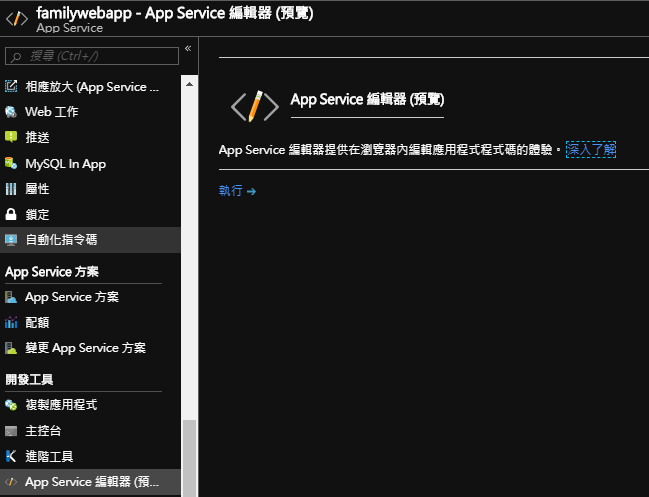The width and height of the screenshot is (649, 497).
Task: Open the 推送 menu item
Action: [90, 137]
